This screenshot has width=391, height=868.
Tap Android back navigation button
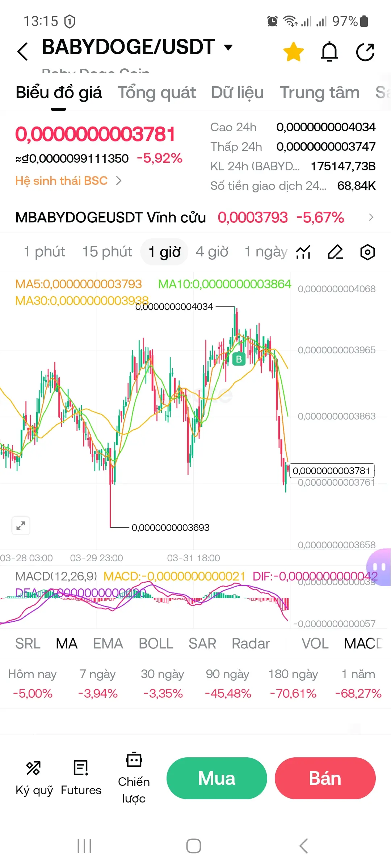tap(304, 846)
